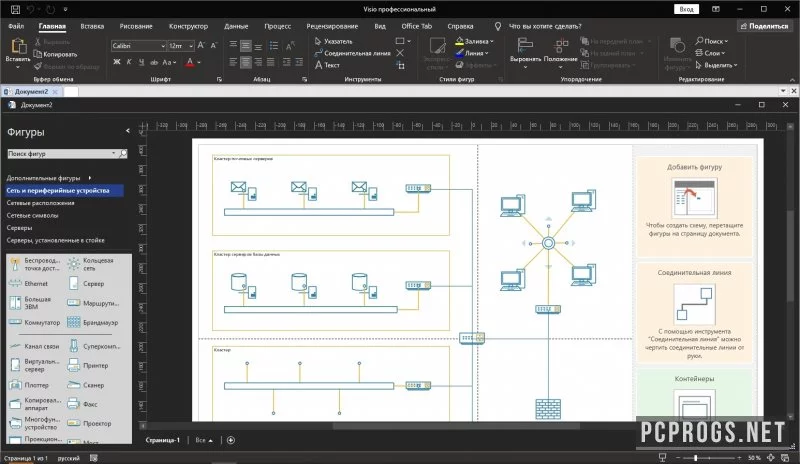
Task: Pick the Принтер printer shape
Action: tap(89, 365)
